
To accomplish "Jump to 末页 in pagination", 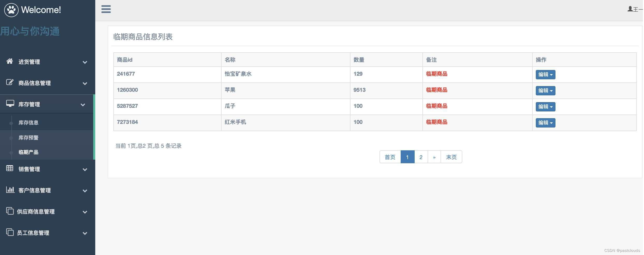I will 451,157.
